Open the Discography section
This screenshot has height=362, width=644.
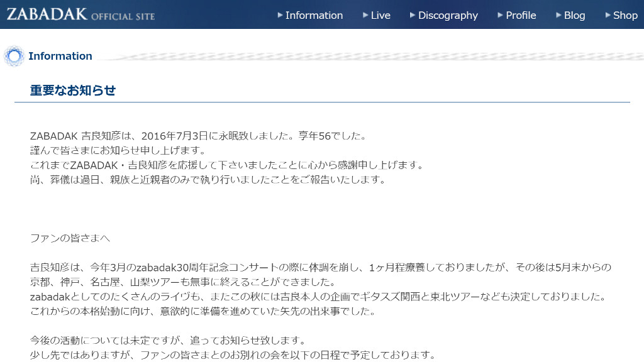tap(448, 15)
